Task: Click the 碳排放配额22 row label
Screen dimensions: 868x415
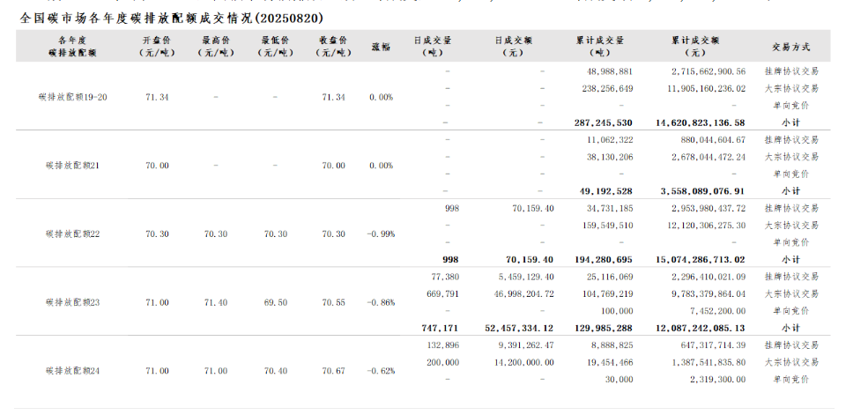Action: [x=72, y=234]
